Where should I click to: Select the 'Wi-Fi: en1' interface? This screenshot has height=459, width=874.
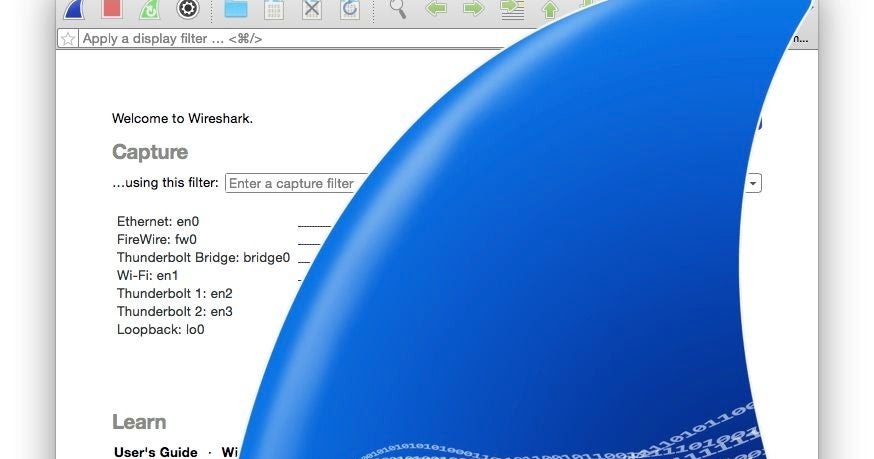tap(148, 276)
